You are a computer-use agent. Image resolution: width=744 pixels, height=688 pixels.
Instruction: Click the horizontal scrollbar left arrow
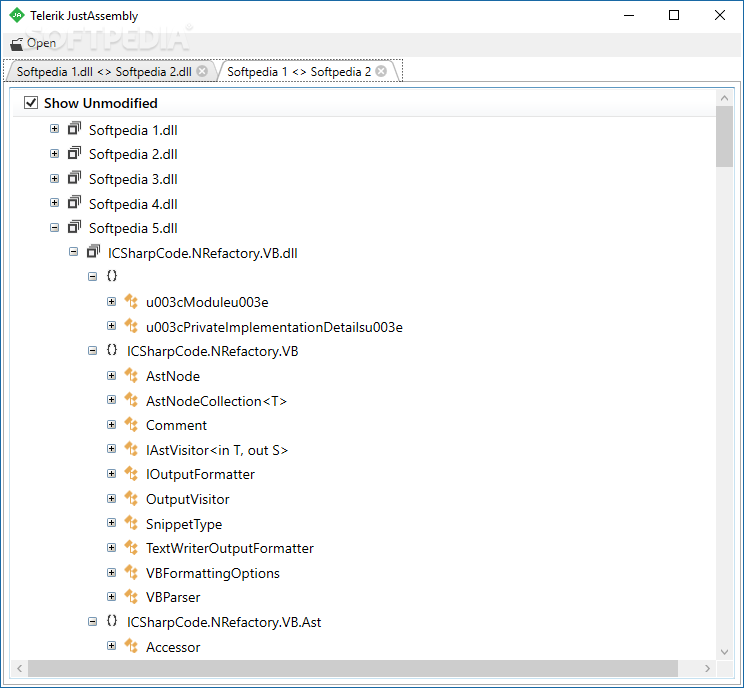click(x=19, y=668)
